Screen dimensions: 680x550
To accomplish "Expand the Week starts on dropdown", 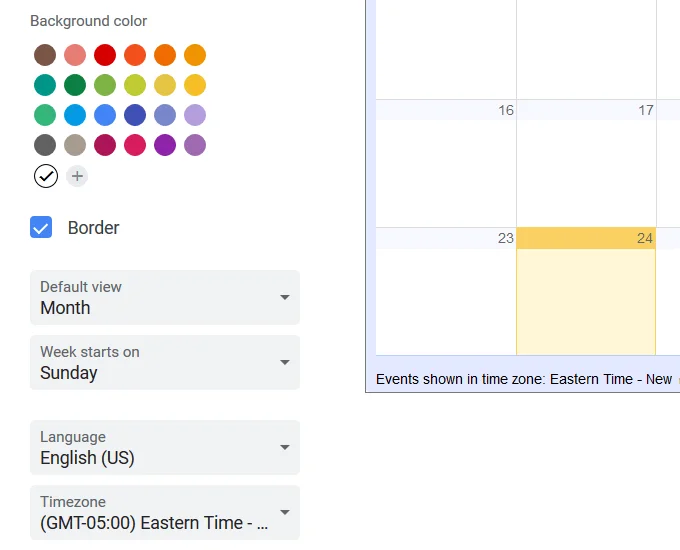I will (165, 363).
